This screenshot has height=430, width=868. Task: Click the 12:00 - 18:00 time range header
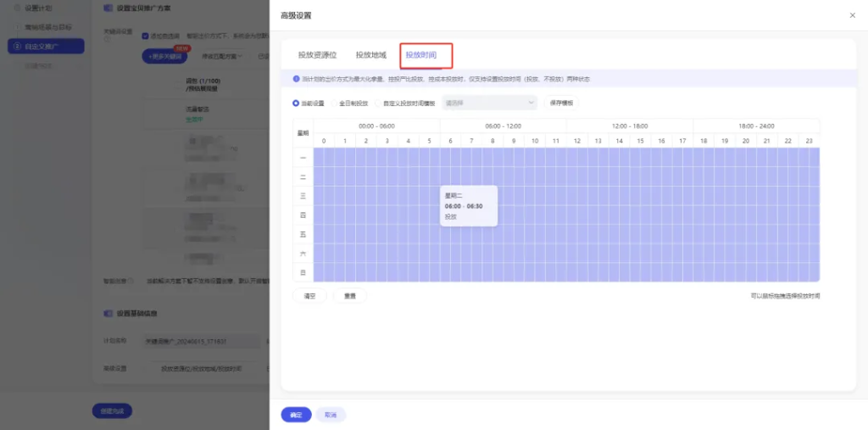[x=630, y=126]
